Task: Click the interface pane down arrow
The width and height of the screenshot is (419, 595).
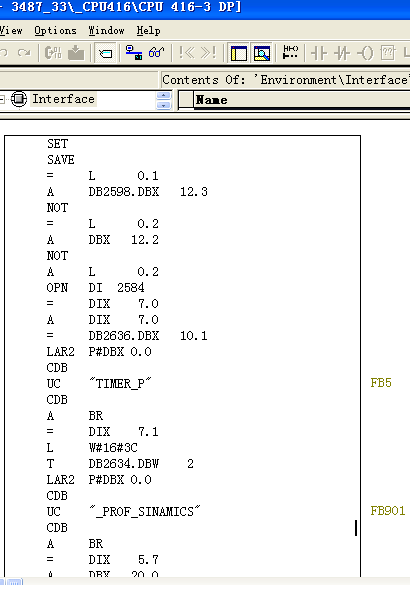Action: [x=164, y=105]
